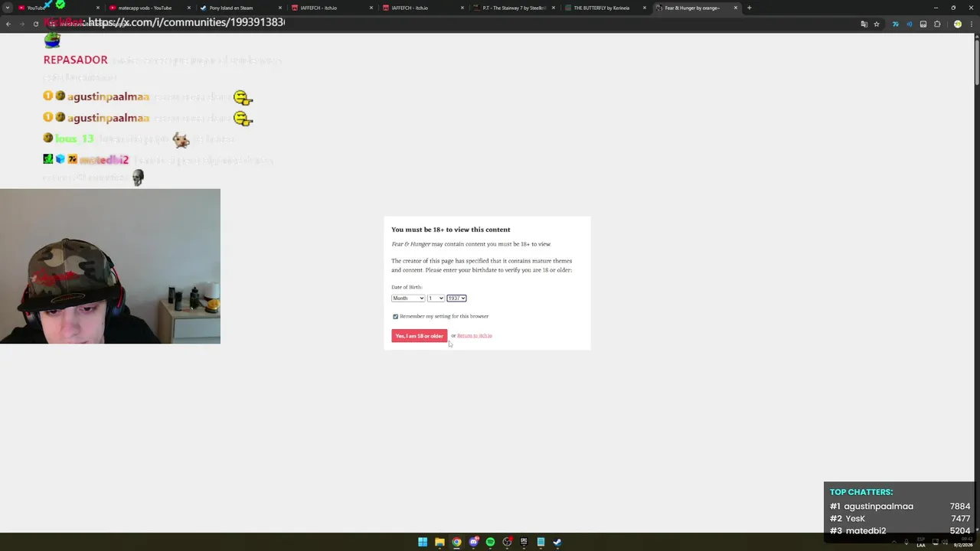Open the year dropdown showing 1937
This screenshot has width=980, height=551.
(456, 298)
